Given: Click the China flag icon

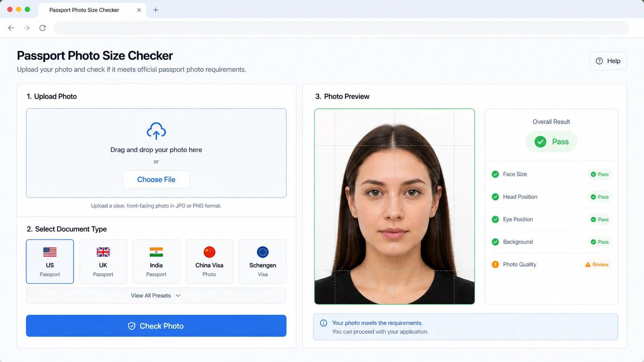Looking at the screenshot, I should tap(209, 252).
